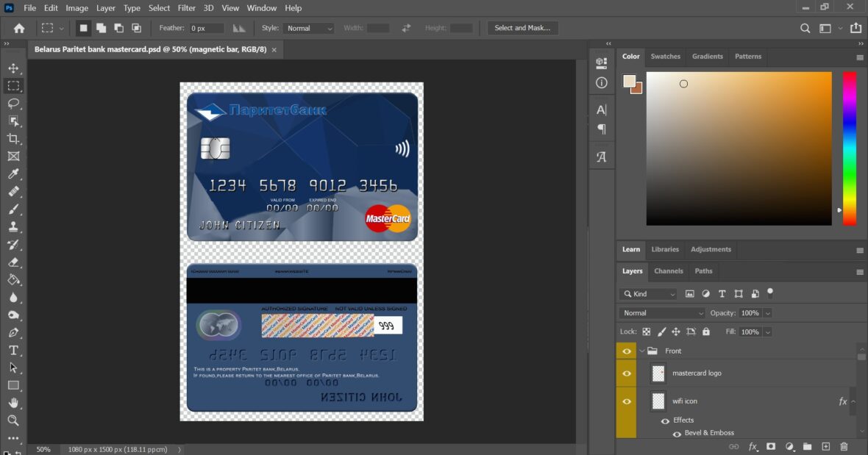Add a layer mask to the selected layer

771,446
